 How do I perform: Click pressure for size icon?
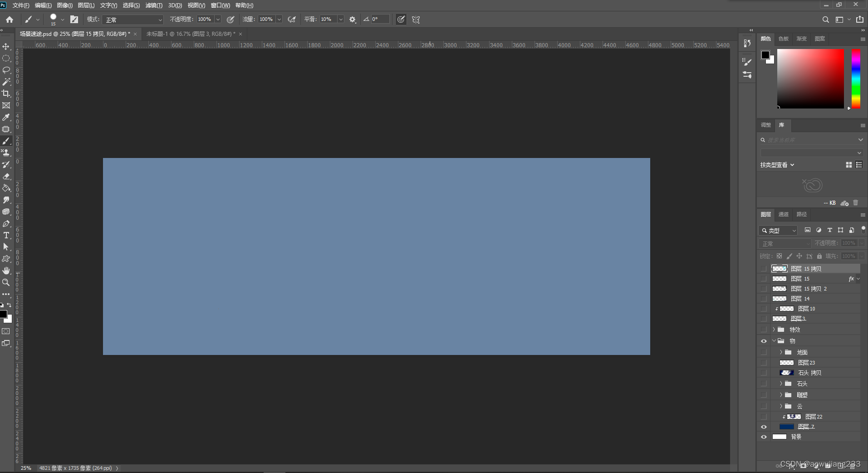pyautogui.click(x=401, y=20)
